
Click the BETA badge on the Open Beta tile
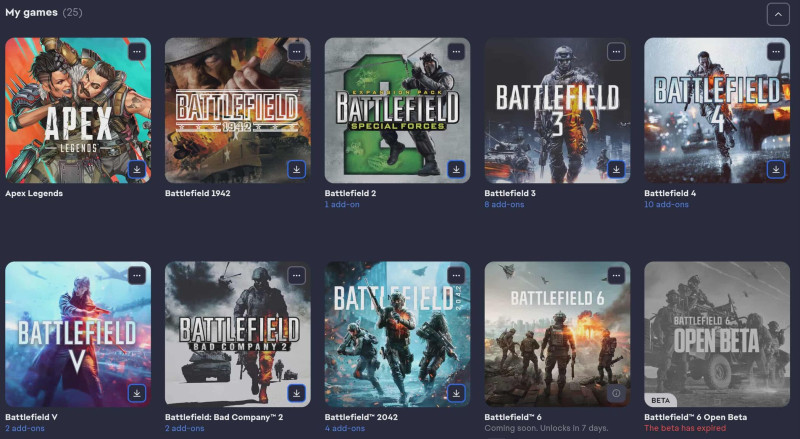660,400
